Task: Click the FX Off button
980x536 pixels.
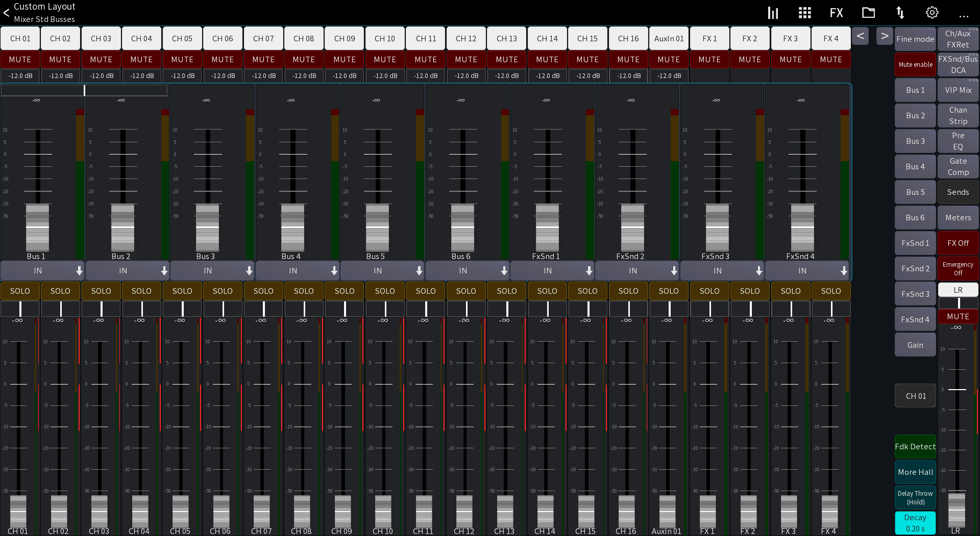Action: pyautogui.click(x=958, y=243)
